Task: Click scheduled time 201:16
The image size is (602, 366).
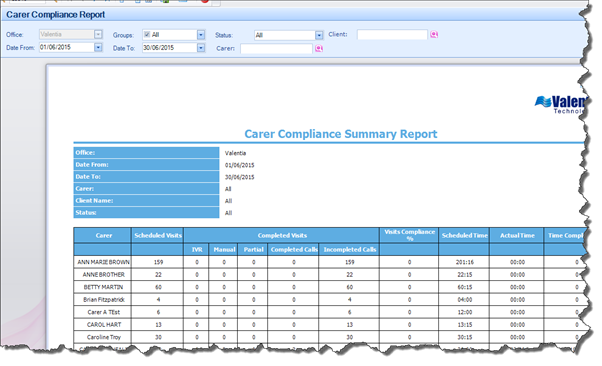Action: (x=465, y=262)
